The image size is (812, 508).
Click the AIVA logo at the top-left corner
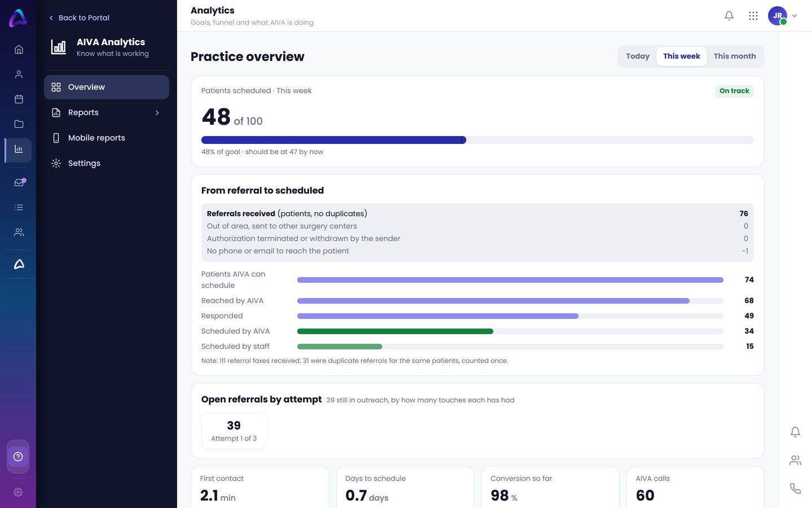(18, 18)
